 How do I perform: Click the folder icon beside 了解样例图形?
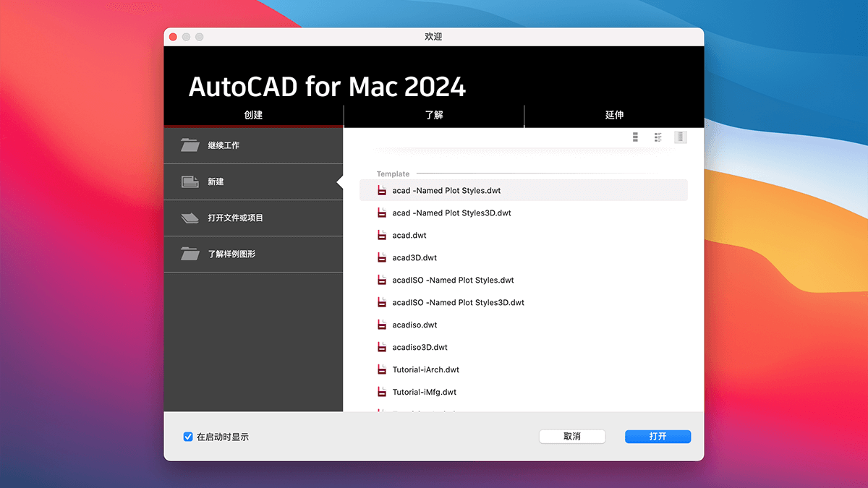click(x=190, y=254)
